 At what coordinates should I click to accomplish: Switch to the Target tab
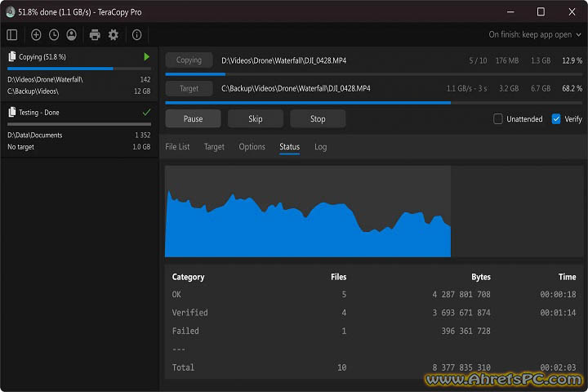click(x=214, y=147)
